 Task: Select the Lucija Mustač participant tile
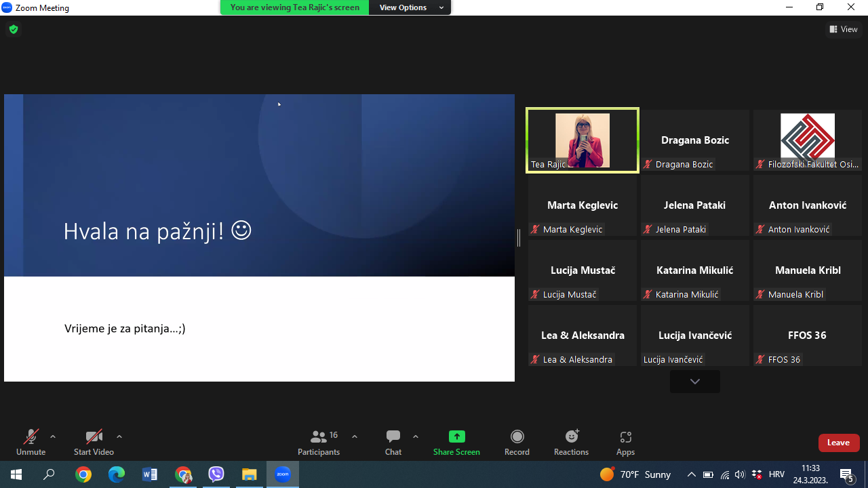583,270
